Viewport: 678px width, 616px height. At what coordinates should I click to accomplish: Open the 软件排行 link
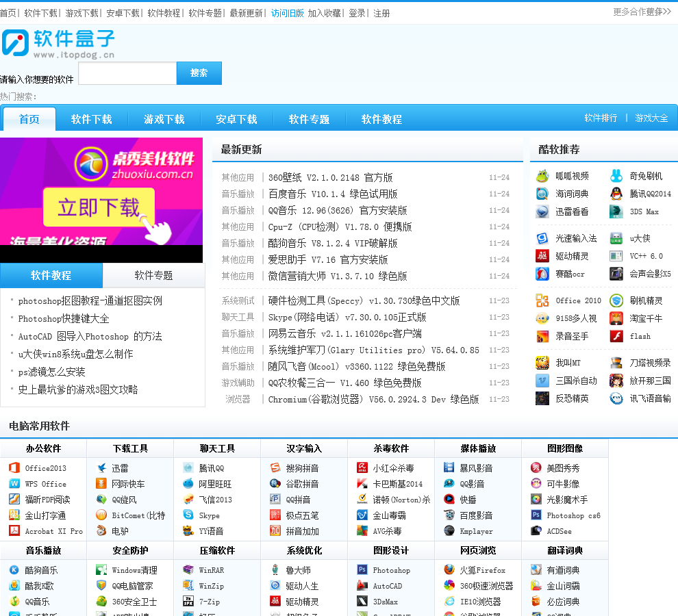click(x=601, y=118)
